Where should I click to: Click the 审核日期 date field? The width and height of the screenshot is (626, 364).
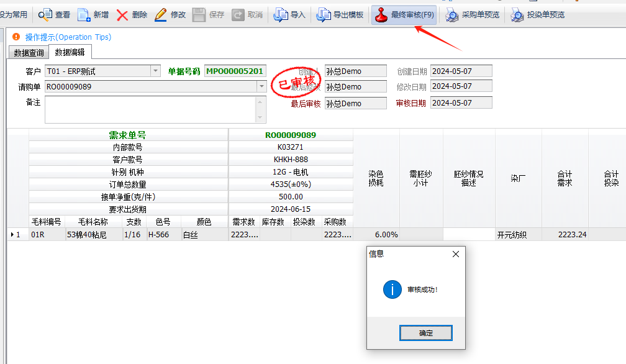coord(461,103)
